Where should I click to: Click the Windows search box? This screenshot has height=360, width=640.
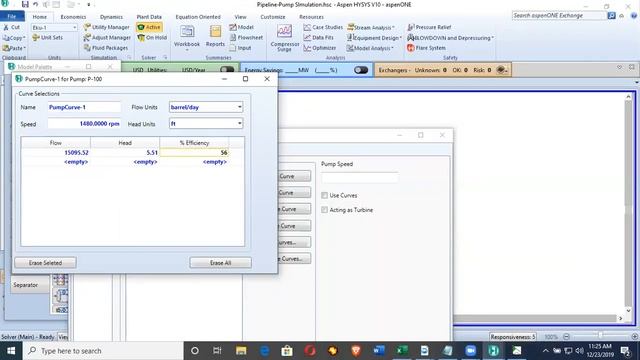point(103,351)
